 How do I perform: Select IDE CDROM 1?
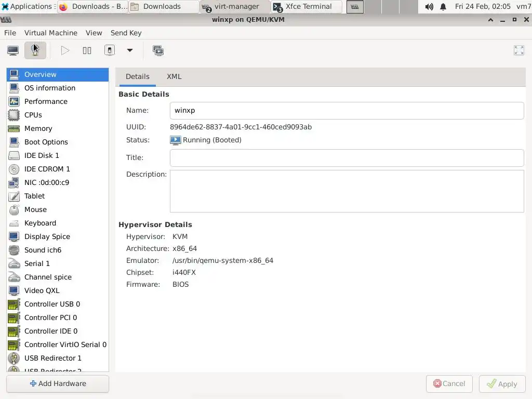58,169
